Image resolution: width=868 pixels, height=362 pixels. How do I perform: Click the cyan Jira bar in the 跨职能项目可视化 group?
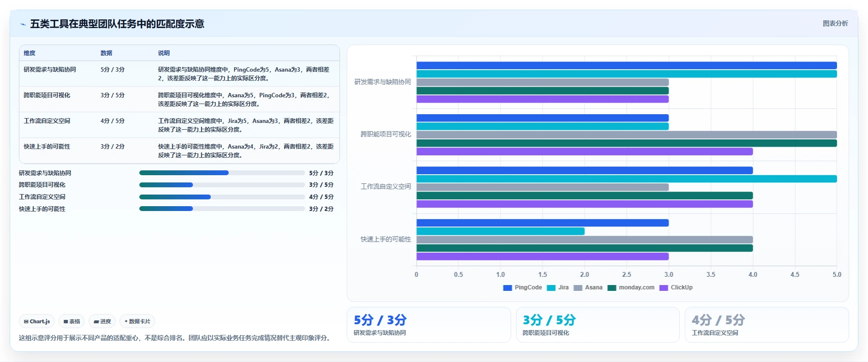click(543, 126)
